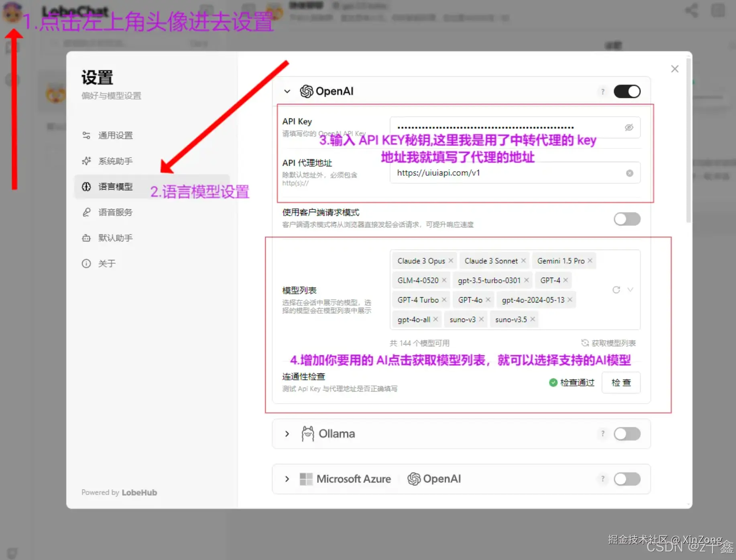Select 语言模型 in settings sidebar
The width and height of the screenshot is (736, 560).
point(116,187)
